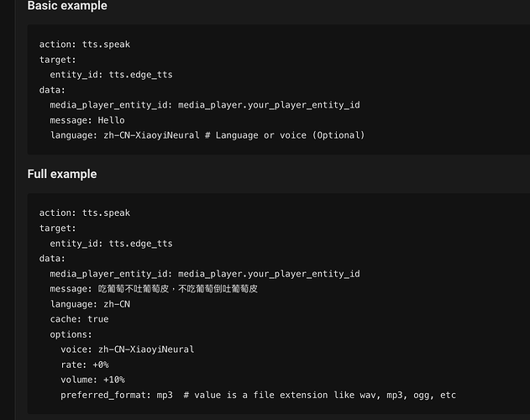Click "action: tts.speak" in the Basic example
This screenshot has height=420, width=530.
point(84,45)
